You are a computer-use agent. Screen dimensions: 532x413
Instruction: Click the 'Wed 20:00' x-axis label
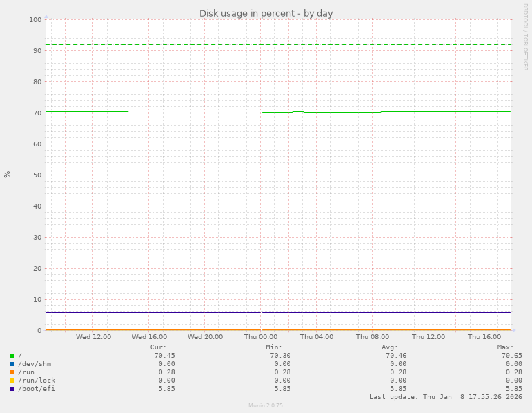click(205, 336)
